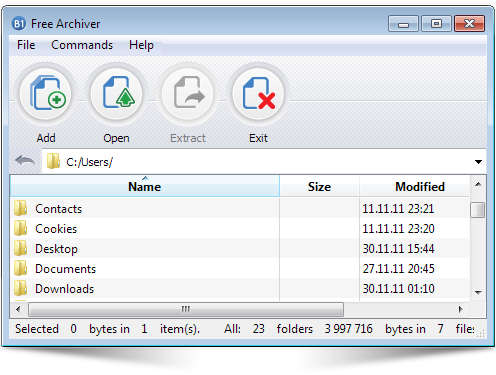Open the File menu
Screen dimensions: 496x375
[x=26, y=45]
